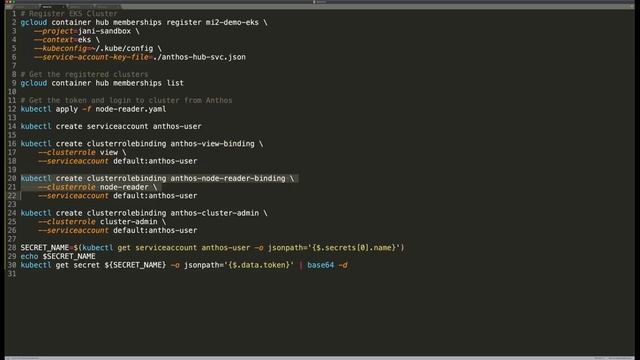Click line number 23 in the gutter
Image resolution: width=640 pixels, height=360 pixels.
click(12, 204)
